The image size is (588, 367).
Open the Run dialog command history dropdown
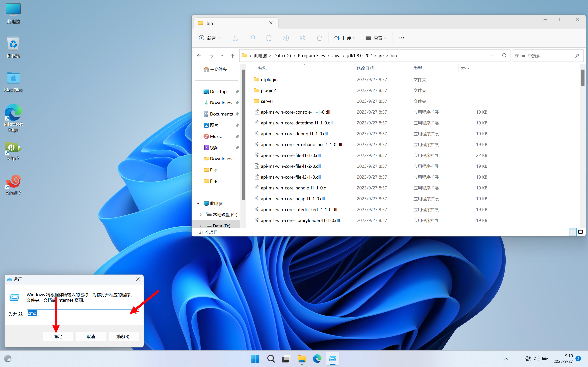click(136, 313)
